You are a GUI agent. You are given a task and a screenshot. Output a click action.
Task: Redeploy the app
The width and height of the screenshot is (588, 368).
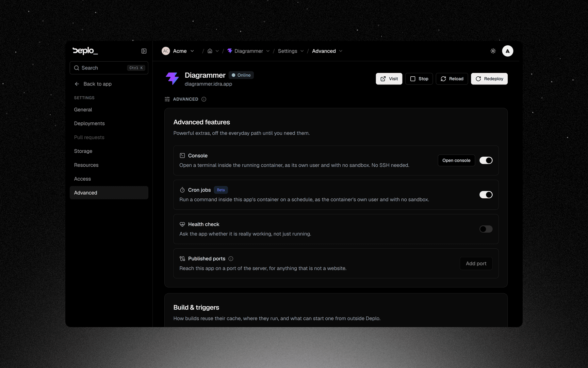point(489,79)
